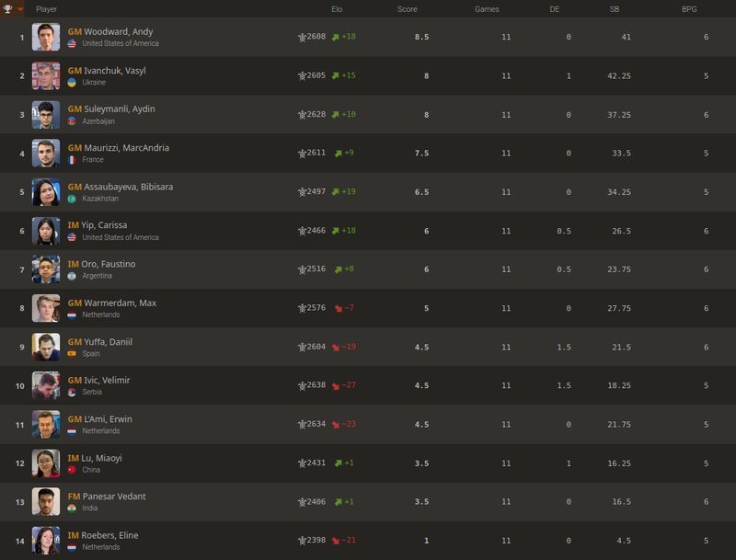Screen dimensions: 736x560
Task: Open Woodward, Andy player profile
Action: [x=118, y=31]
